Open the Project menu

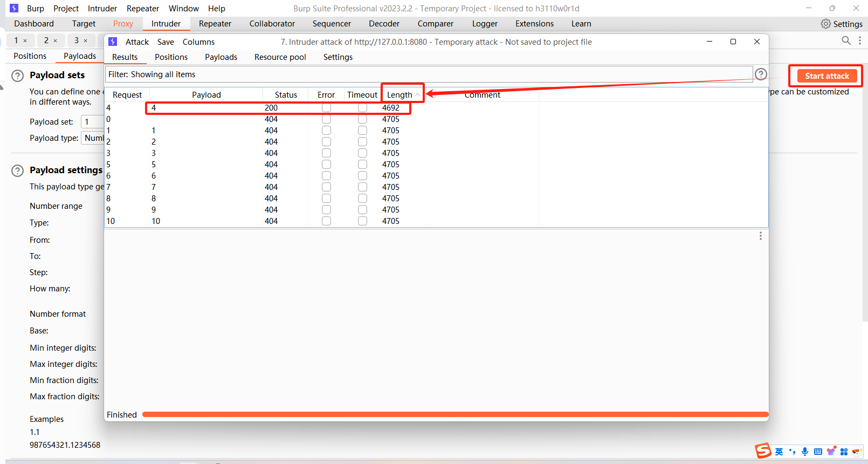[x=66, y=9]
